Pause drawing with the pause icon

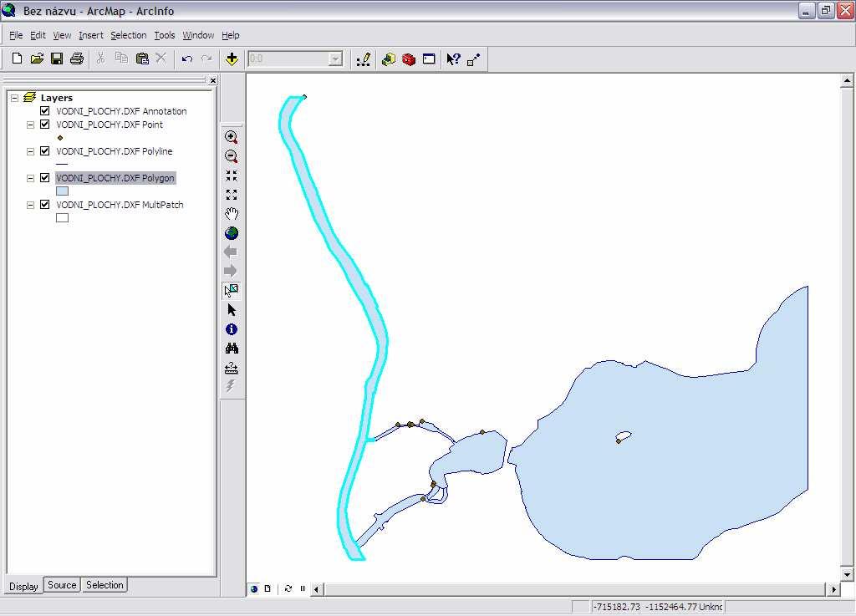tap(303, 588)
